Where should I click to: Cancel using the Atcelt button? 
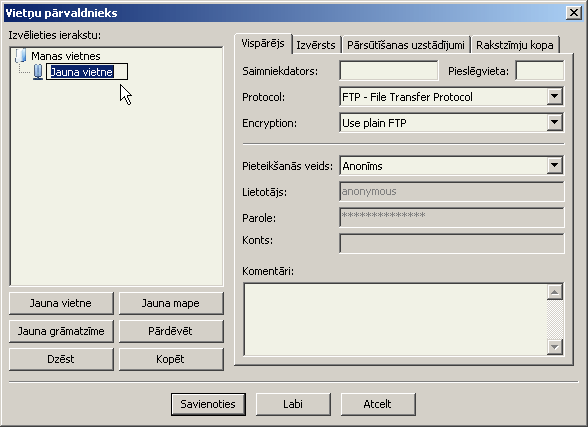pos(378,404)
